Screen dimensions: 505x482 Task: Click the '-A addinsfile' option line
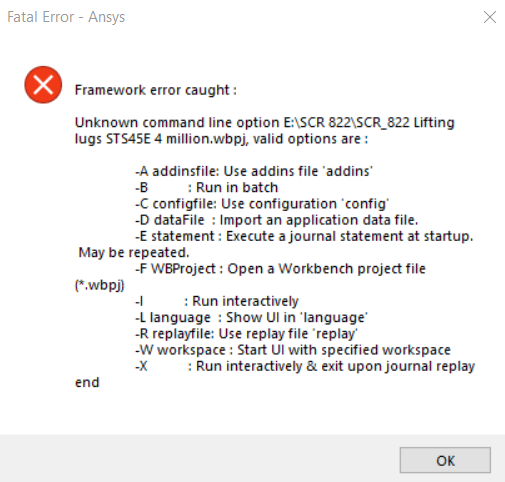(x=254, y=171)
